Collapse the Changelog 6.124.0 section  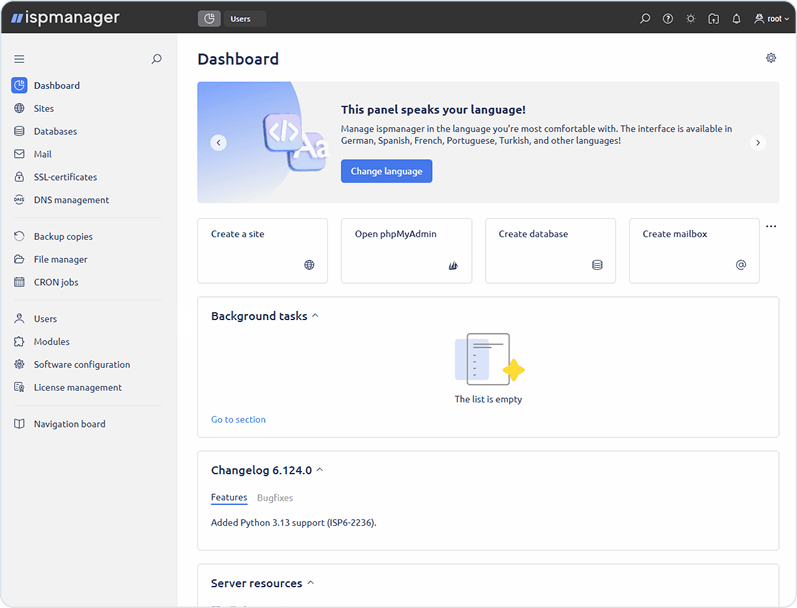(320, 470)
